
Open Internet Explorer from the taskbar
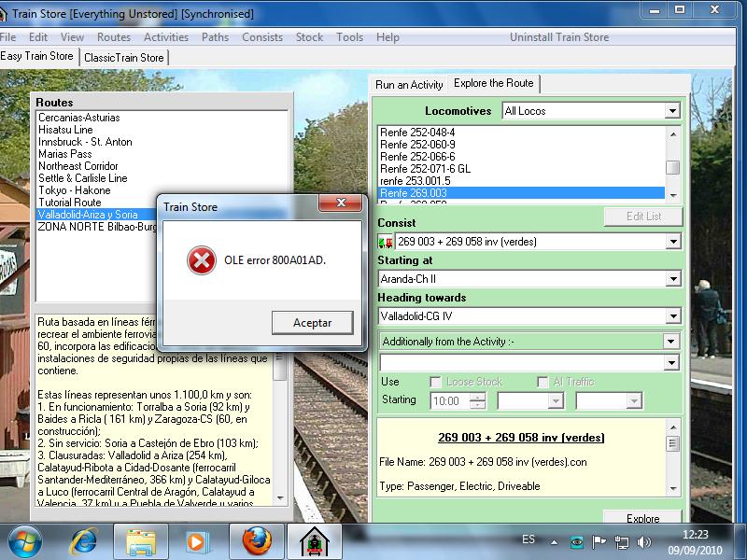84,541
